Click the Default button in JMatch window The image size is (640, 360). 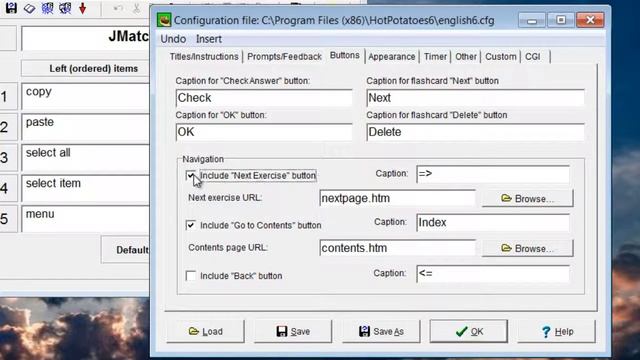tap(126, 250)
